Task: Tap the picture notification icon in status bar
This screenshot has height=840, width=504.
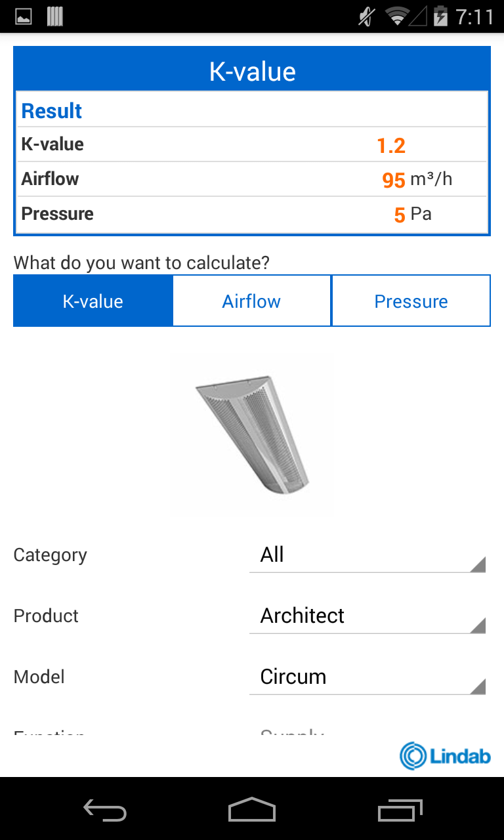Action: point(24,16)
